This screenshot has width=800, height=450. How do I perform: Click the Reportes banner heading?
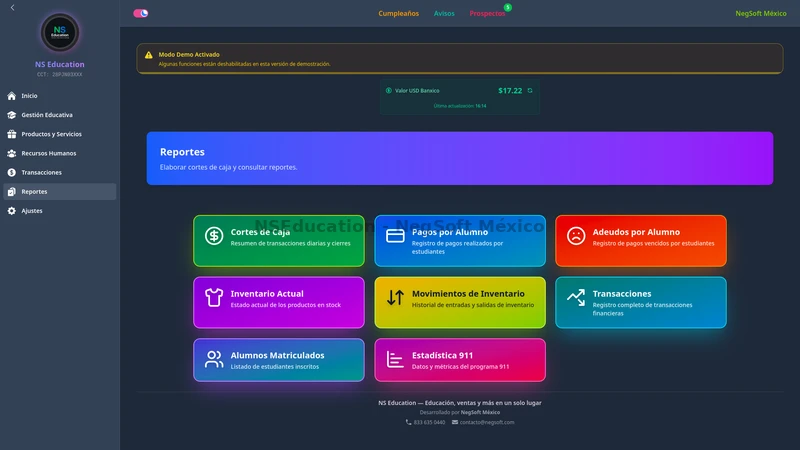pos(182,152)
